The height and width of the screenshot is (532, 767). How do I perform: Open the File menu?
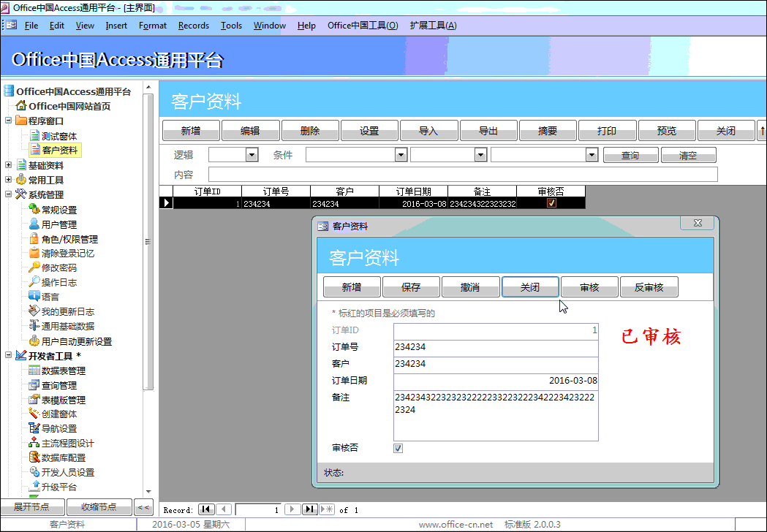tap(31, 26)
